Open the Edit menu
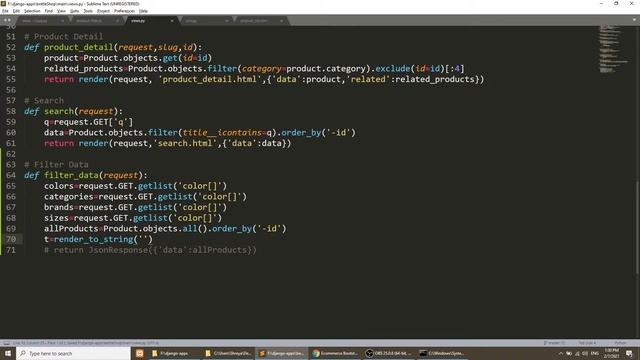Screen dimensions: 640x360 16,11
